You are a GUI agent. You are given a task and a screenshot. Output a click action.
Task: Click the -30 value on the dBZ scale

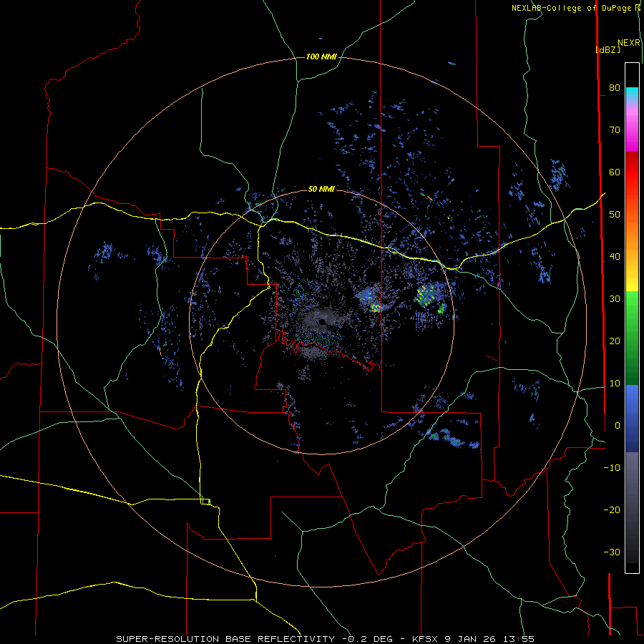612,552
